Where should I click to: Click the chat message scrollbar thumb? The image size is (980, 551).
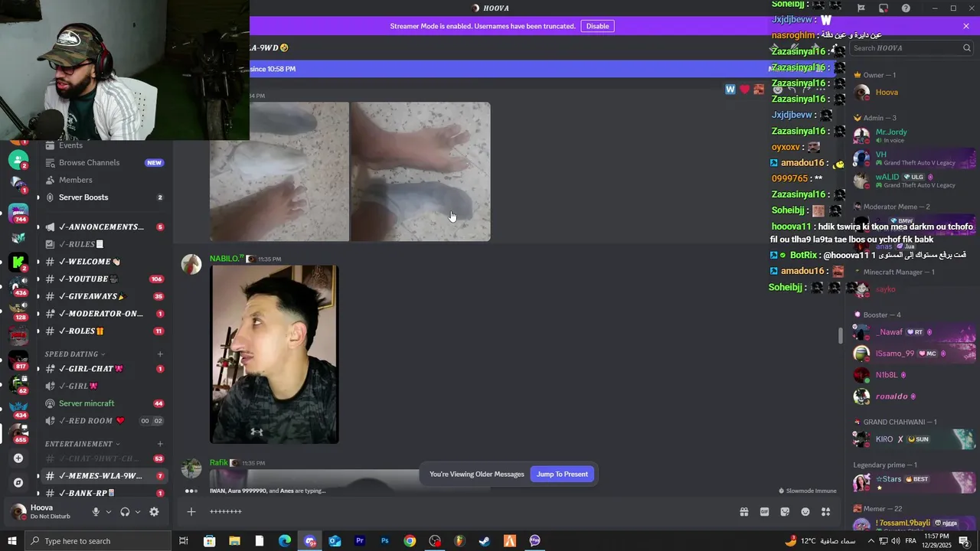(841, 335)
